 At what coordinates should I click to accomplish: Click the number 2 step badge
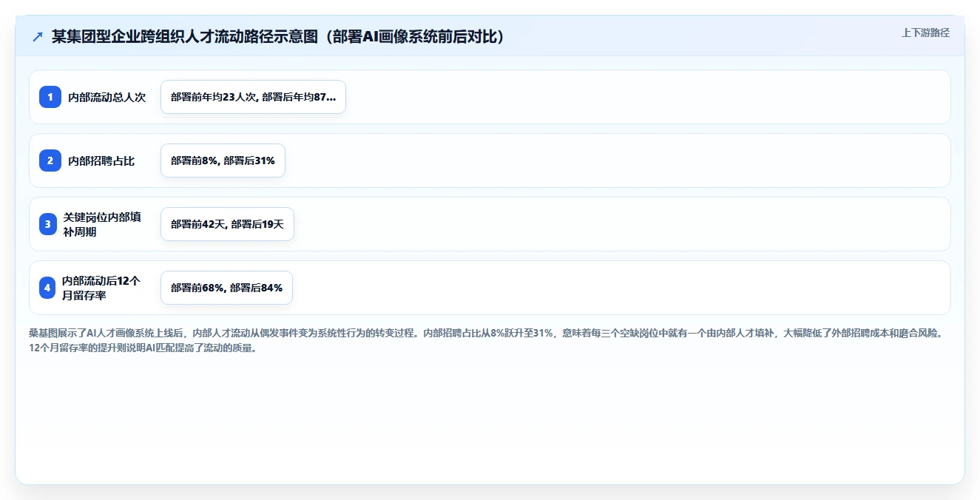click(50, 161)
